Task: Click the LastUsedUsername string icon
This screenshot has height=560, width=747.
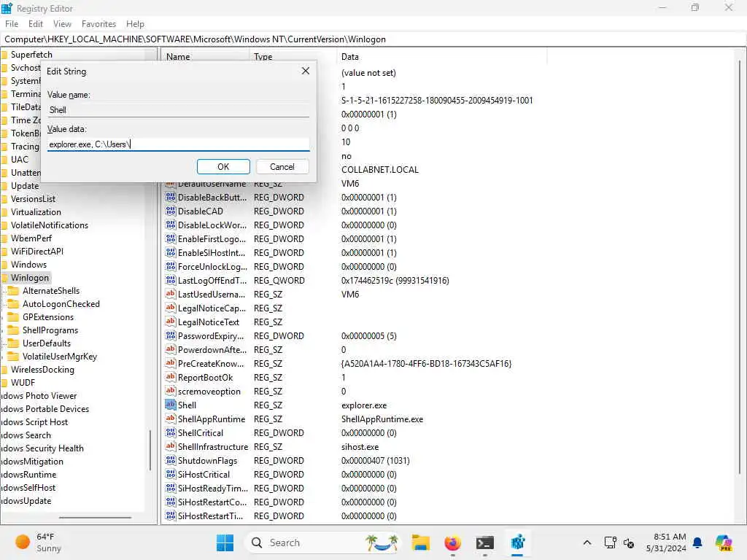Action: pos(170,294)
